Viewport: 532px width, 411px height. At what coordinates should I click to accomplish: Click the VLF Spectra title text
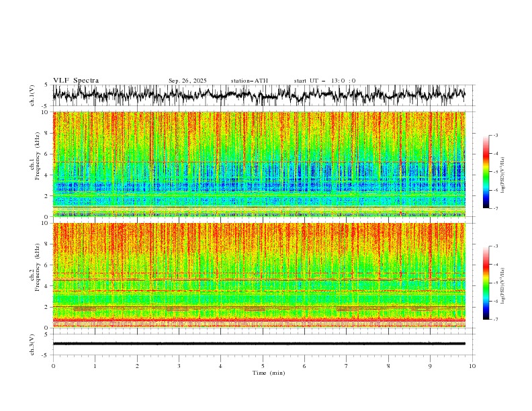click(x=76, y=81)
